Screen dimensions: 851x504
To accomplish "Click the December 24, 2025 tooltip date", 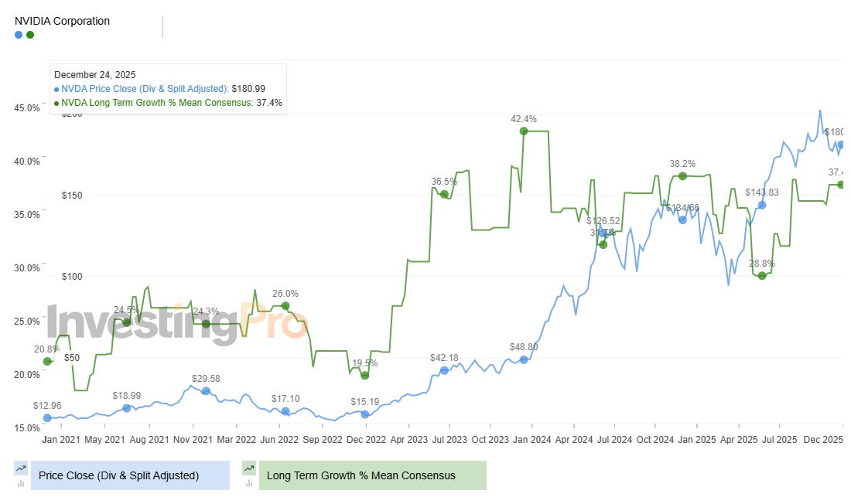I will pyautogui.click(x=95, y=75).
